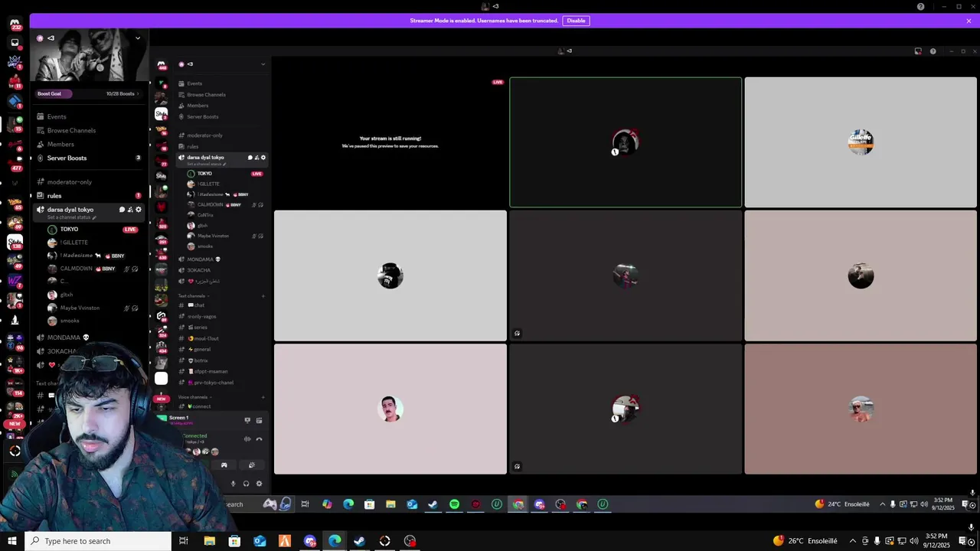
Task: Disable Streamer Mode from the purple banner
Action: pyautogui.click(x=576, y=21)
